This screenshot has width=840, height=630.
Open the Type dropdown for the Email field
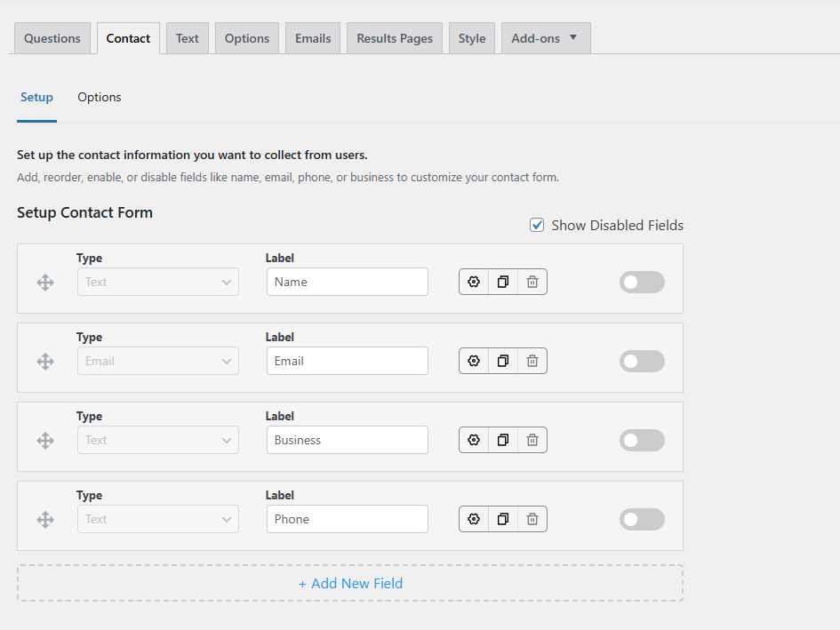[157, 361]
